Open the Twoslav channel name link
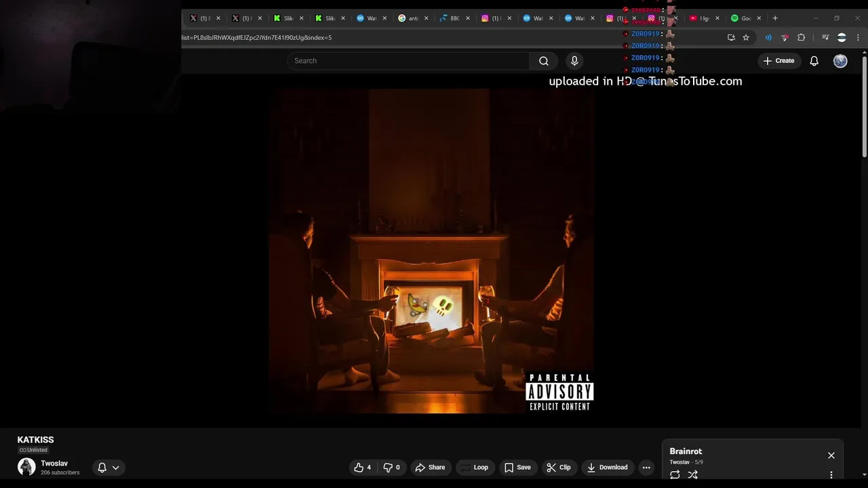This screenshot has height=488, width=868. [x=54, y=464]
